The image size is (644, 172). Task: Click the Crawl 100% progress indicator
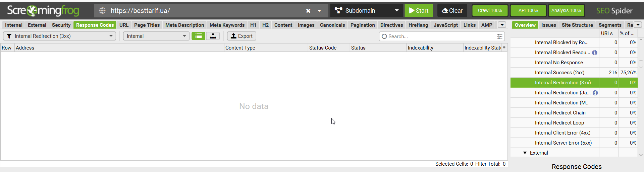tap(490, 10)
